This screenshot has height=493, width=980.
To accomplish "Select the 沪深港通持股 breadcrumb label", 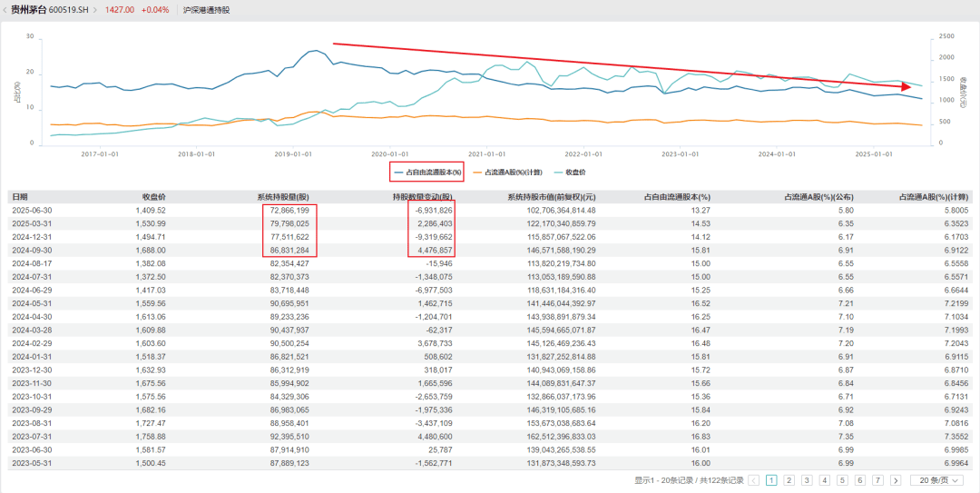I will pos(207,10).
